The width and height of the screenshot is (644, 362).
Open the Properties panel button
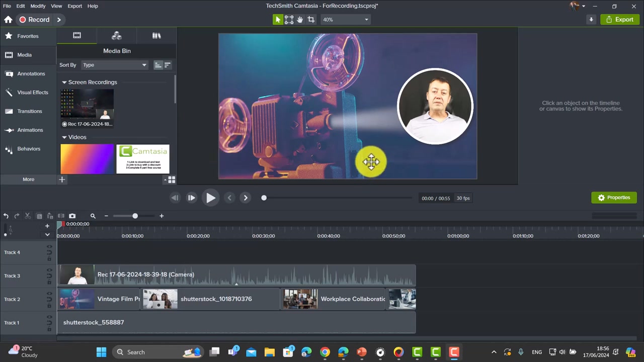614,198
